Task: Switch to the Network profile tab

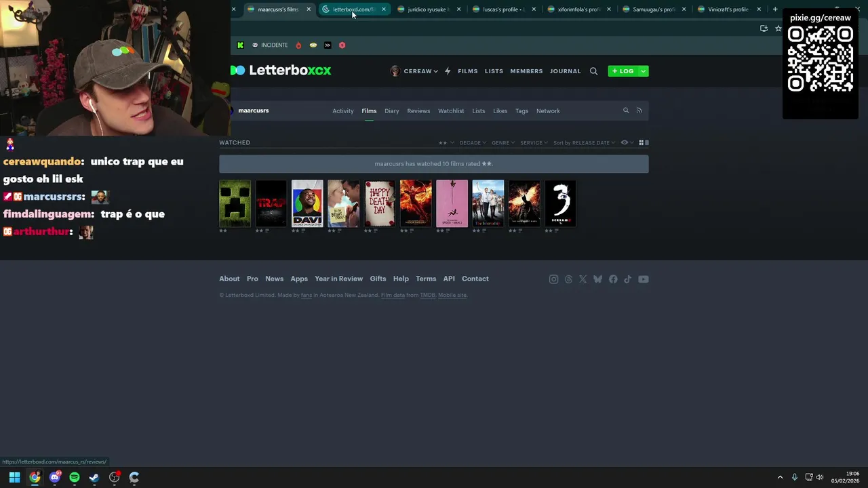Action: tap(548, 110)
